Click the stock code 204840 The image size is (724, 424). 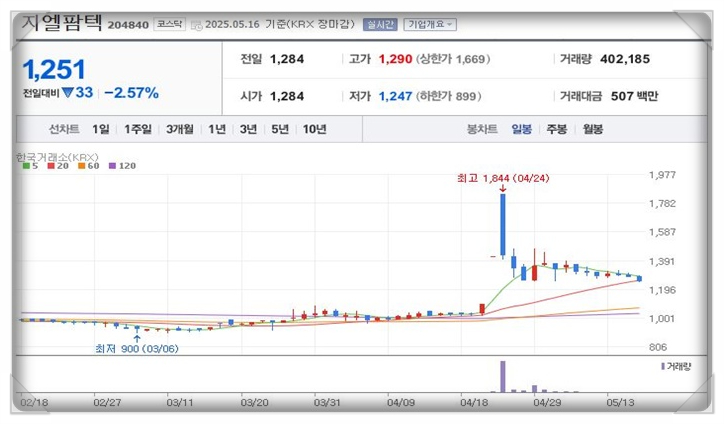[128, 25]
